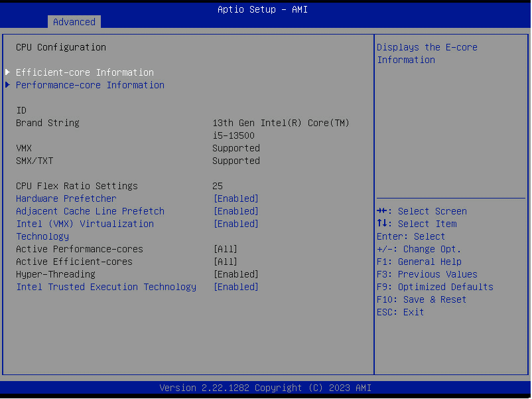The height and width of the screenshot is (399, 532).
Task: Click Brand String label
Action: (x=48, y=123)
